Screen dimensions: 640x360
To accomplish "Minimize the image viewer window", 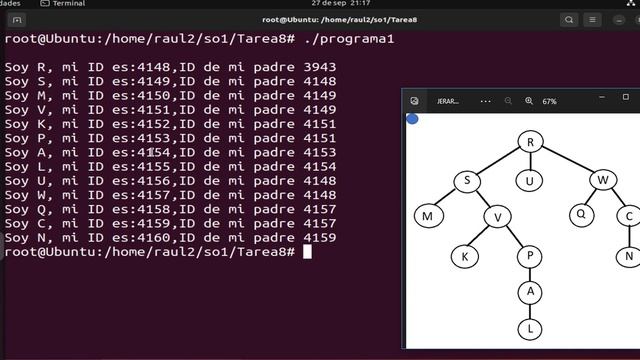I will [602, 98].
